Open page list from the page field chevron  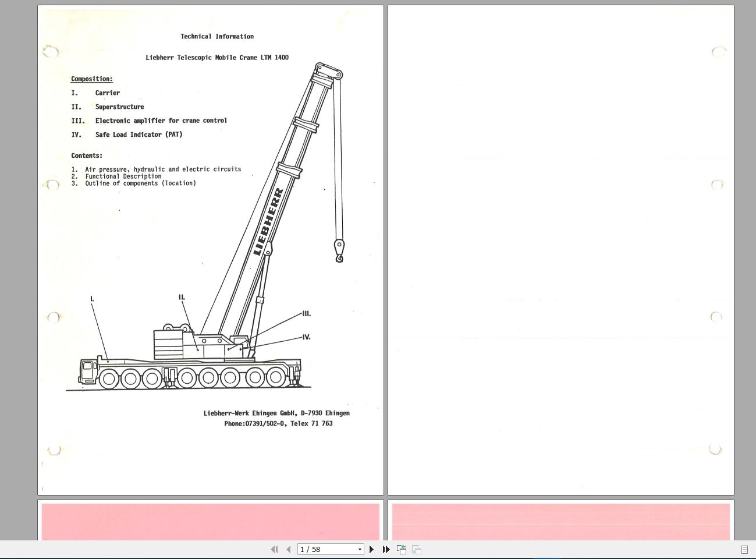[359, 549]
